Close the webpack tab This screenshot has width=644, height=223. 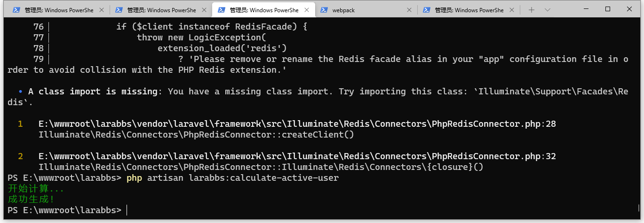(x=409, y=10)
